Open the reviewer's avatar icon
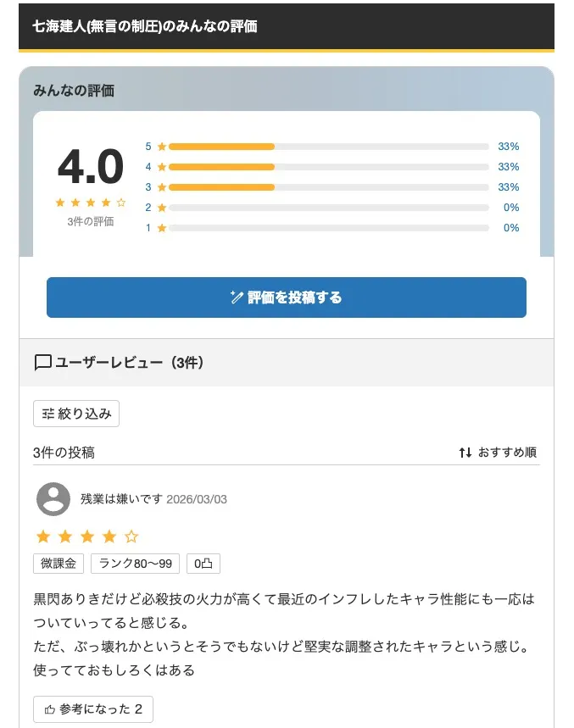Screen dimensions: 574x728 click(55, 501)
